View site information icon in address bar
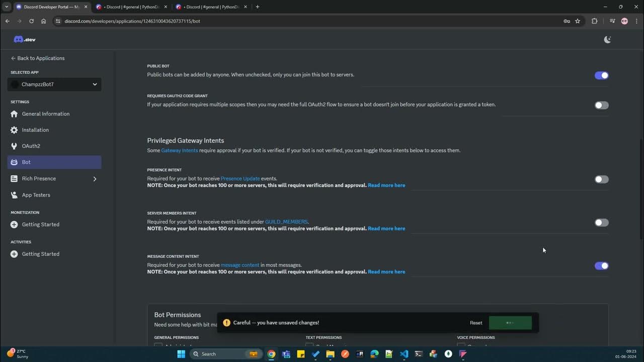 [58, 21]
